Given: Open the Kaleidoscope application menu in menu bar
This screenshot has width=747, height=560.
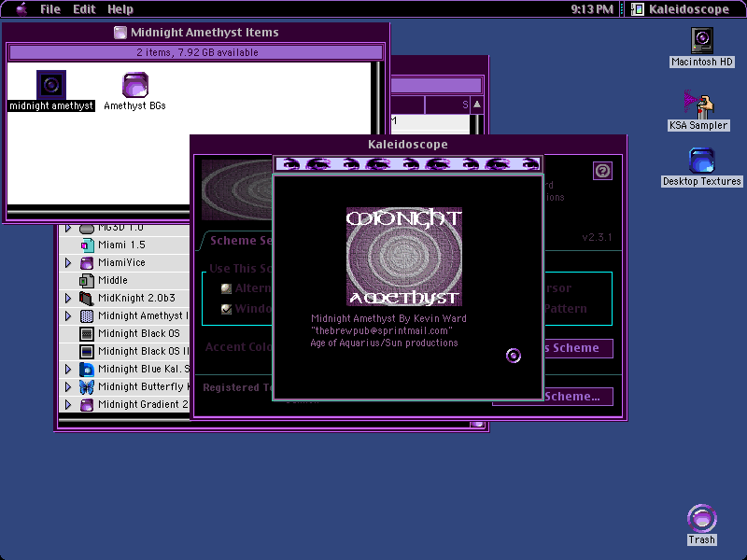Looking at the screenshot, I should [x=681, y=9].
